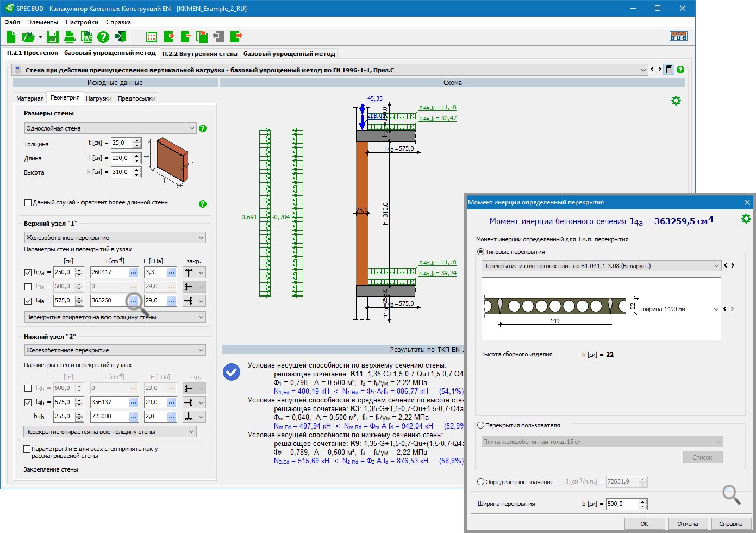Enable 'Данный случай - фрагмент' checkbox
The width and height of the screenshot is (756, 533).
[x=28, y=202]
